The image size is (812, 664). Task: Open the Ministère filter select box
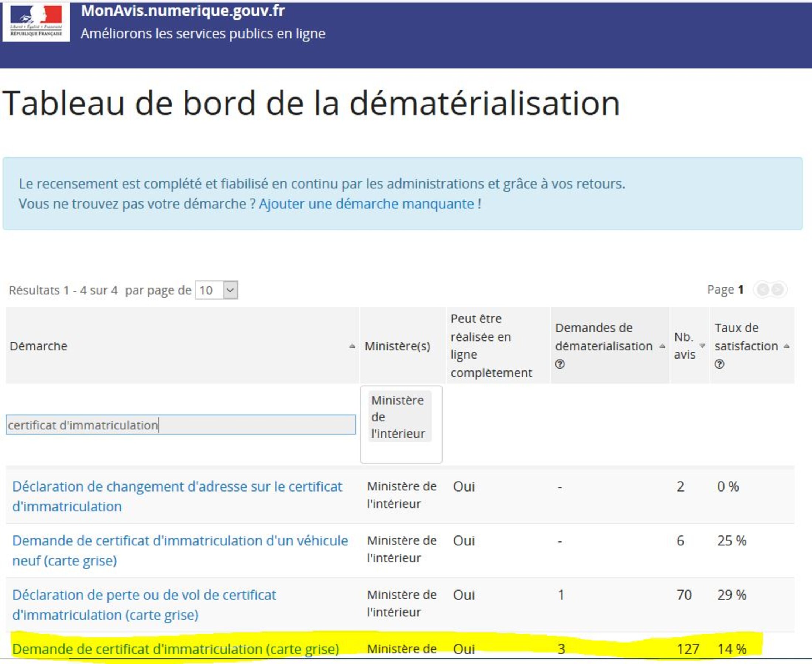(x=401, y=453)
